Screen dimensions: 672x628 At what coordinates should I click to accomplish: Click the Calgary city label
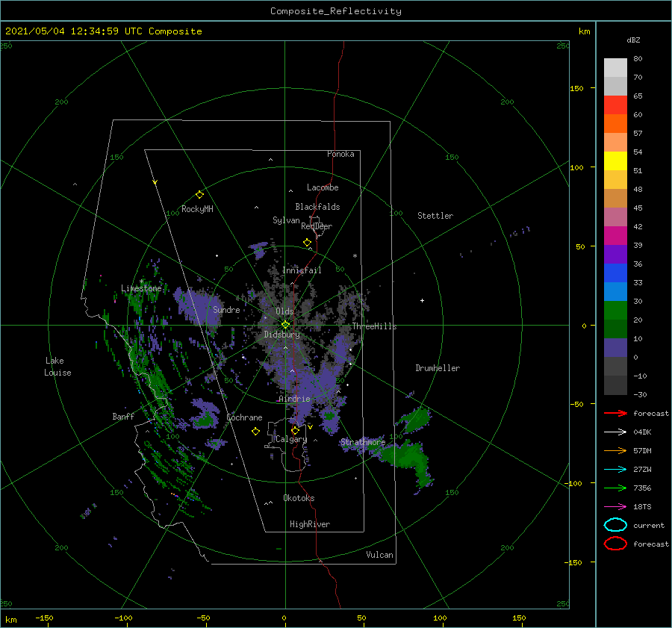(291, 439)
